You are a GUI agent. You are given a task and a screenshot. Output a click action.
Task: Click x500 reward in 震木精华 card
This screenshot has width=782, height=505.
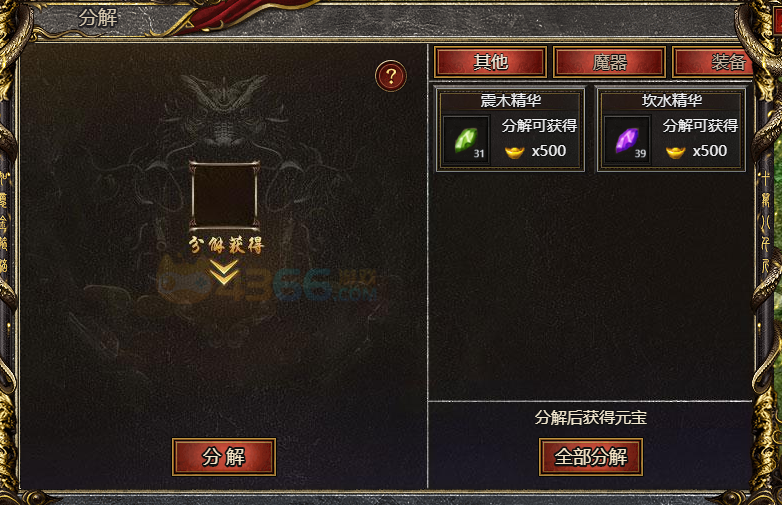click(x=549, y=151)
